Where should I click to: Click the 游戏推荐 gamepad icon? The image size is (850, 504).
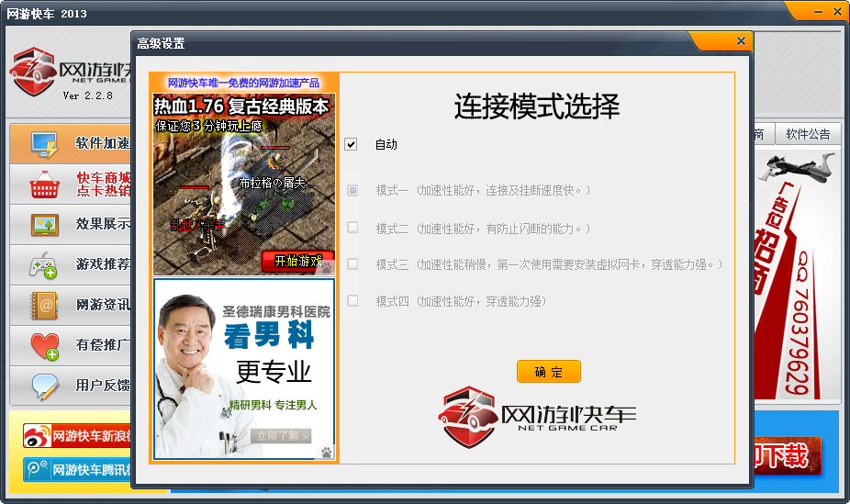pos(43,265)
